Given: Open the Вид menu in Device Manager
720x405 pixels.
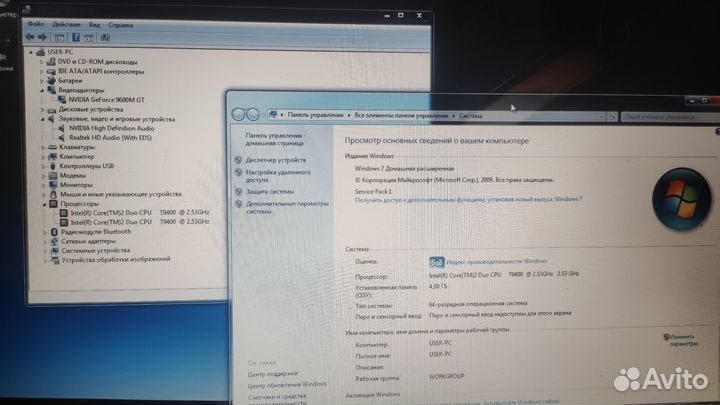Looking at the screenshot, I should [94, 25].
